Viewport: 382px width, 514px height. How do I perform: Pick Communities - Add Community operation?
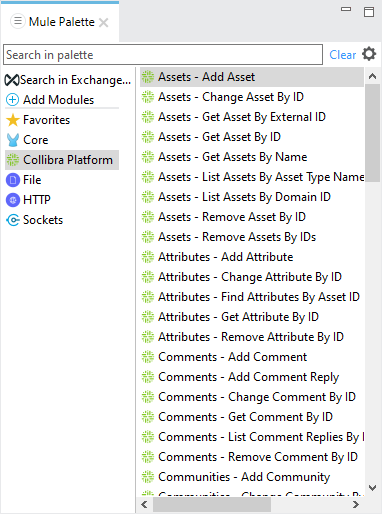244,477
